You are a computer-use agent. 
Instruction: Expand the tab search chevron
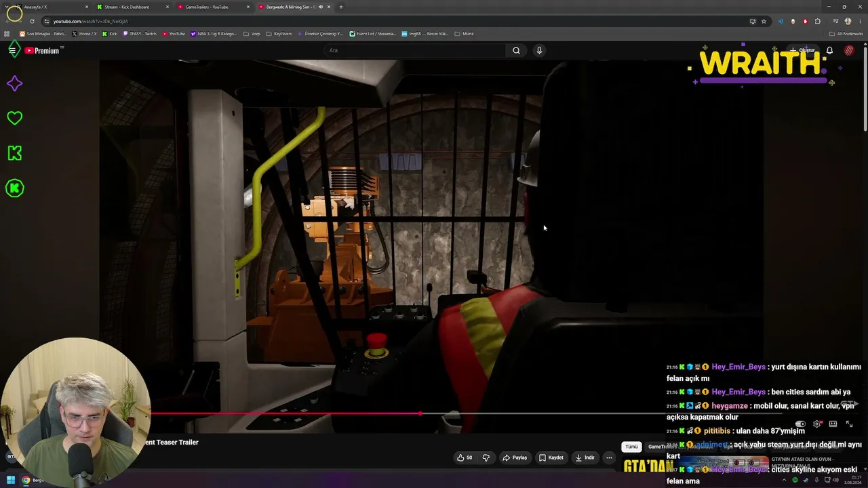7,7
